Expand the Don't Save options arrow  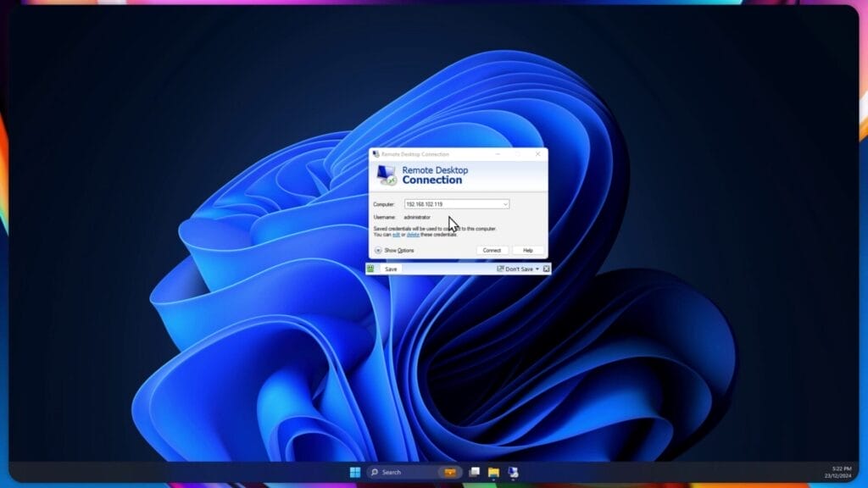536,267
